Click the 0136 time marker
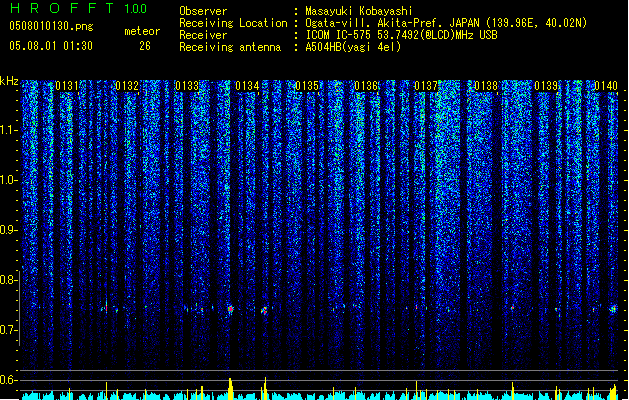 [x=366, y=86]
